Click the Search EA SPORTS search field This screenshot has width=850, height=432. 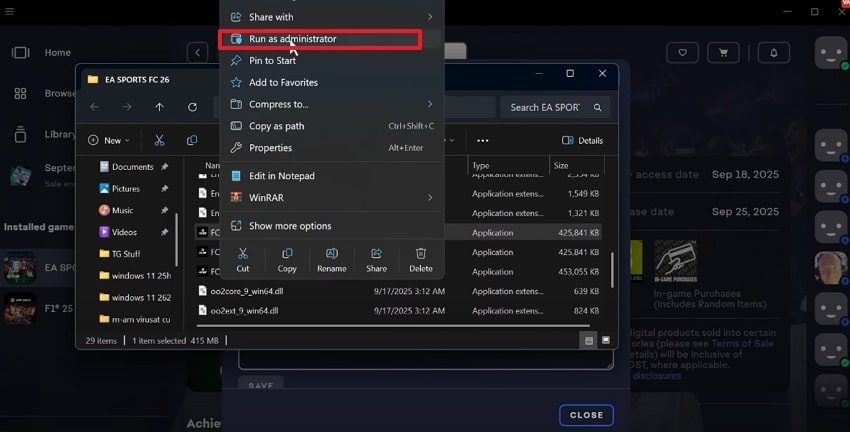pos(556,107)
